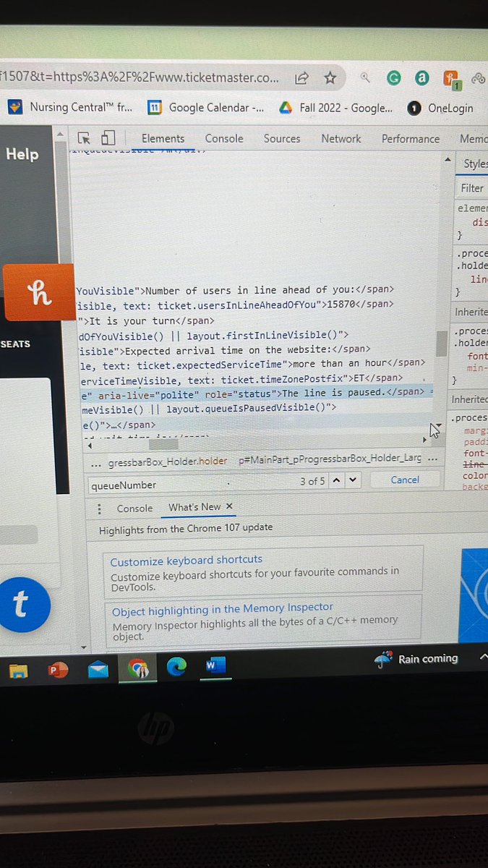Viewport: 488px width, 868px height.
Task: Expand the right breadcrumb ellipsis
Action: pos(432,459)
